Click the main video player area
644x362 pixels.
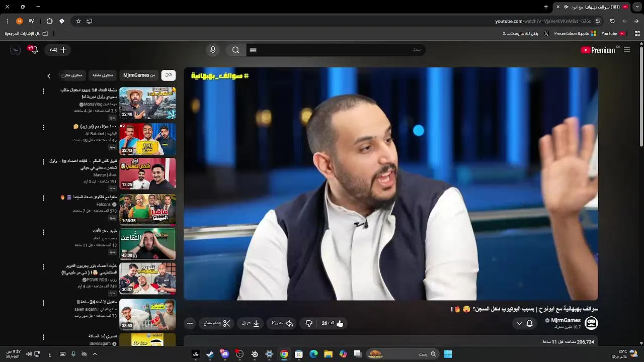[391, 184]
